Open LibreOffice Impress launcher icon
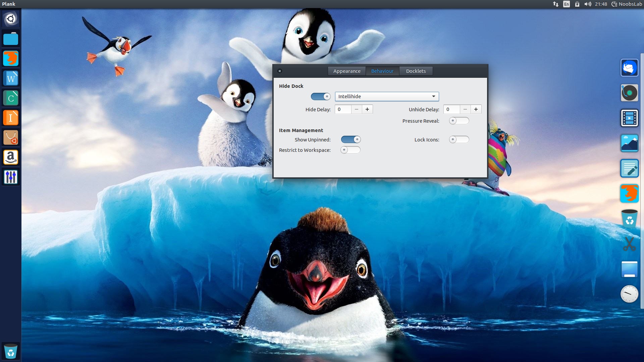The image size is (644, 362). 11,118
